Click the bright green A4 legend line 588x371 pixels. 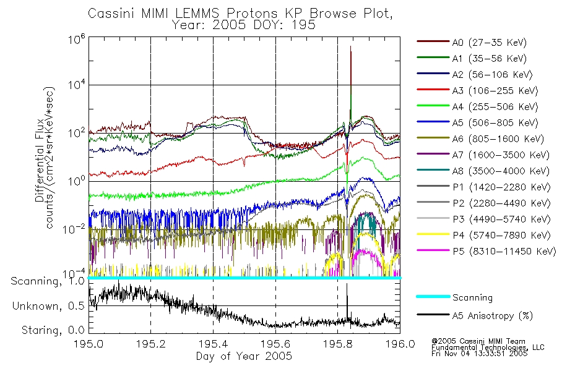click(x=433, y=106)
